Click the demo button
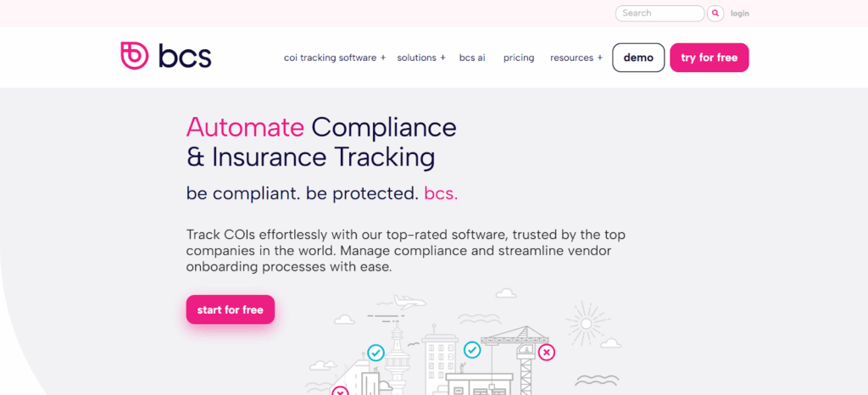 coord(638,58)
